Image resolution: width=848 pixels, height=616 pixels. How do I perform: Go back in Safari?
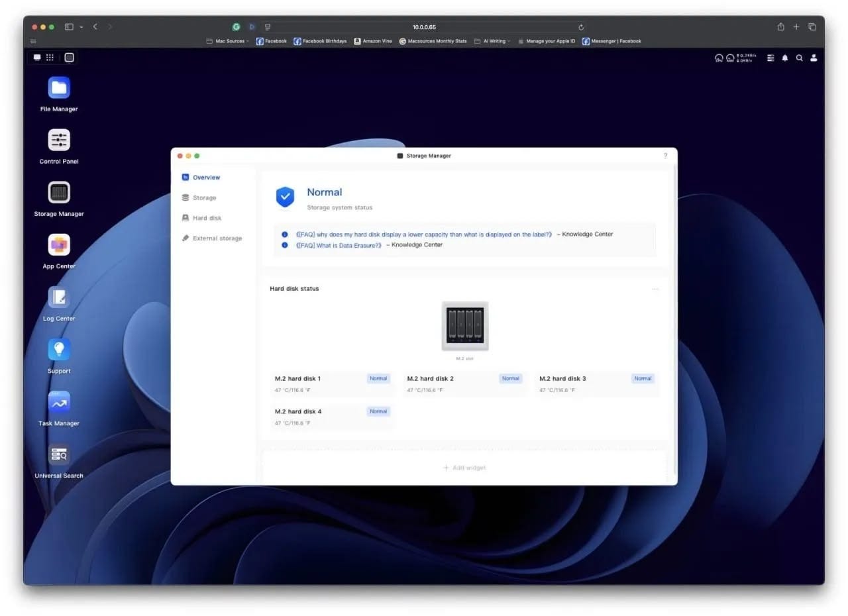coord(95,26)
